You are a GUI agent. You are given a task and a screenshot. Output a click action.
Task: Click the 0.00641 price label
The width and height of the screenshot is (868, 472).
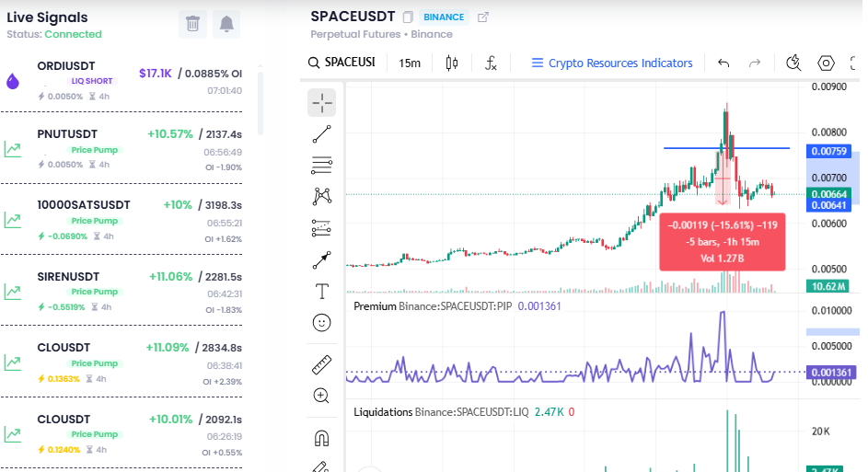[x=828, y=205]
